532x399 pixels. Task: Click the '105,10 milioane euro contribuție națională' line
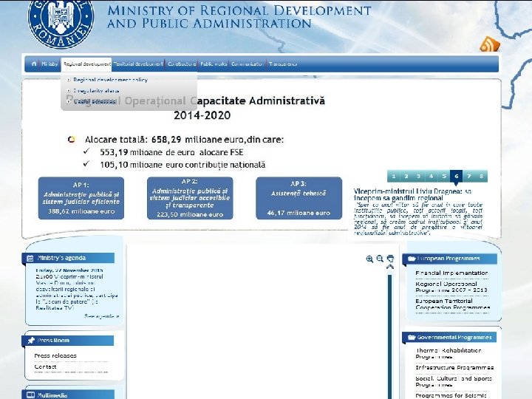click(x=183, y=165)
